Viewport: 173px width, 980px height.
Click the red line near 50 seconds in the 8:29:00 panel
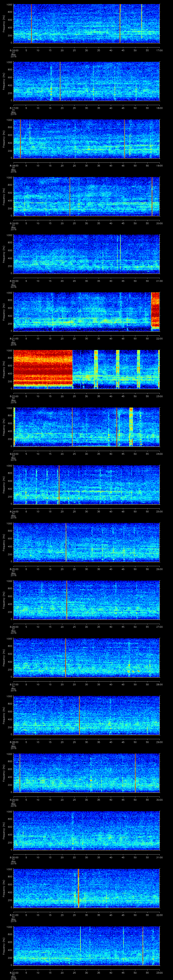pos(135,773)
